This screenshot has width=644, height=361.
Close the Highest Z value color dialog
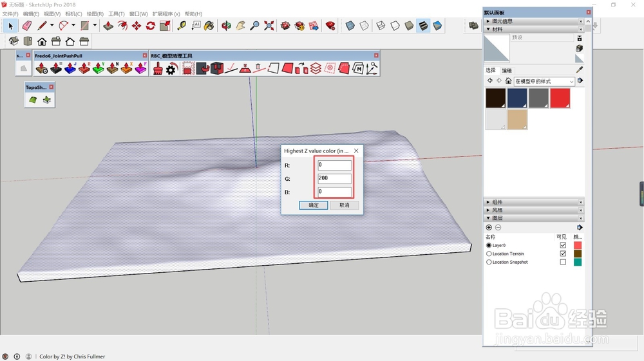pos(356,151)
